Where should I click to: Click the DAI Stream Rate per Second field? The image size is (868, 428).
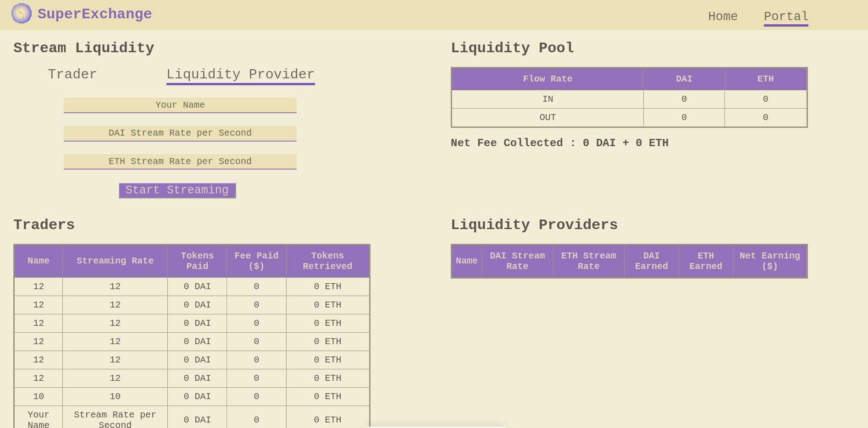click(x=180, y=133)
